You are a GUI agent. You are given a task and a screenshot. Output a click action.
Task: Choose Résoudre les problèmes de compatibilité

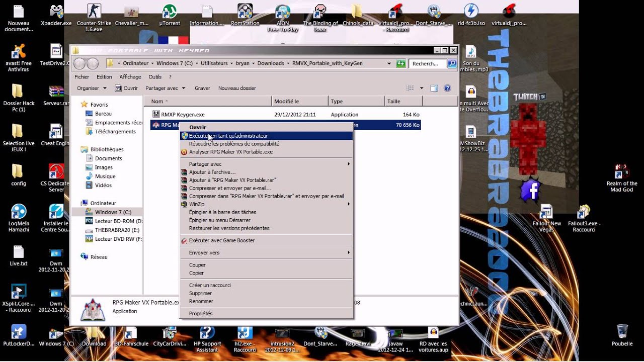267,144
